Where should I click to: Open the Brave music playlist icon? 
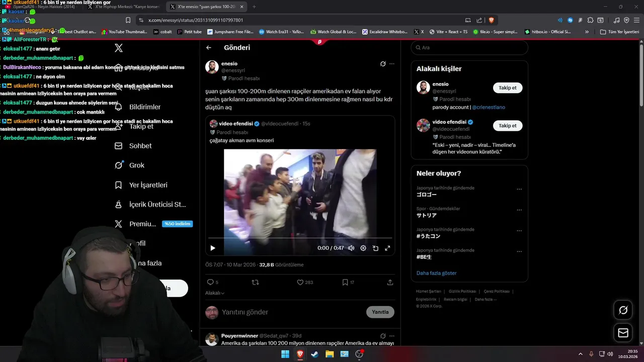[x=616, y=20]
